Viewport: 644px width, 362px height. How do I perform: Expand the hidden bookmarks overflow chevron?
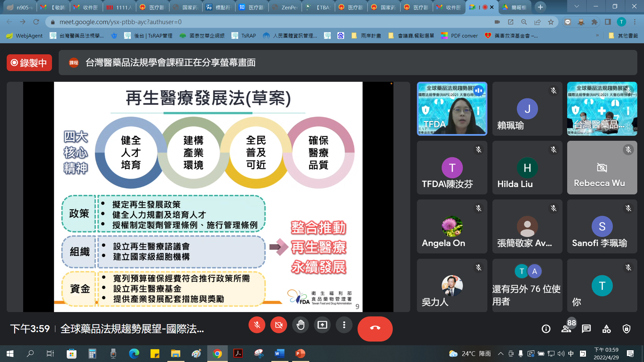pyautogui.click(x=597, y=36)
